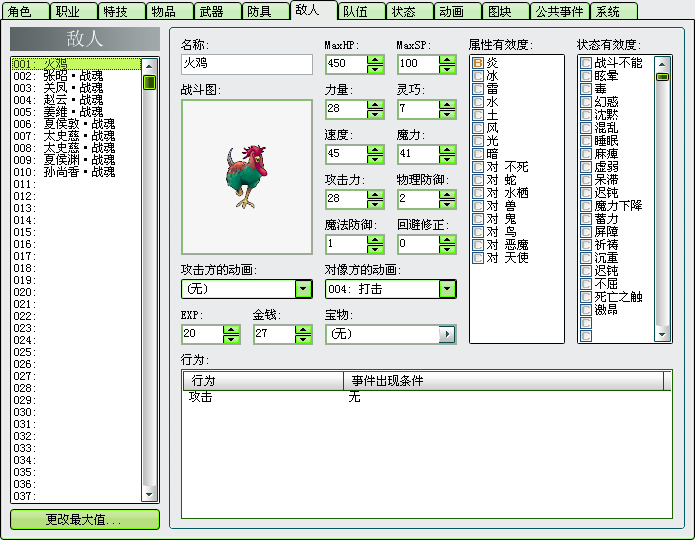
Task: Increase MaxSP with up arrow
Action: tap(447, 60)
